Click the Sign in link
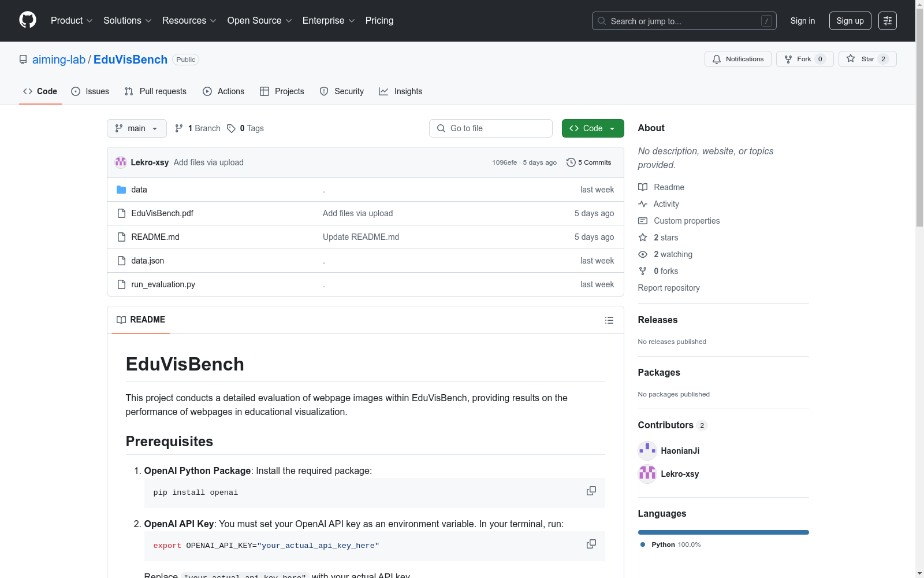924x578 pixels. (803, 21)
